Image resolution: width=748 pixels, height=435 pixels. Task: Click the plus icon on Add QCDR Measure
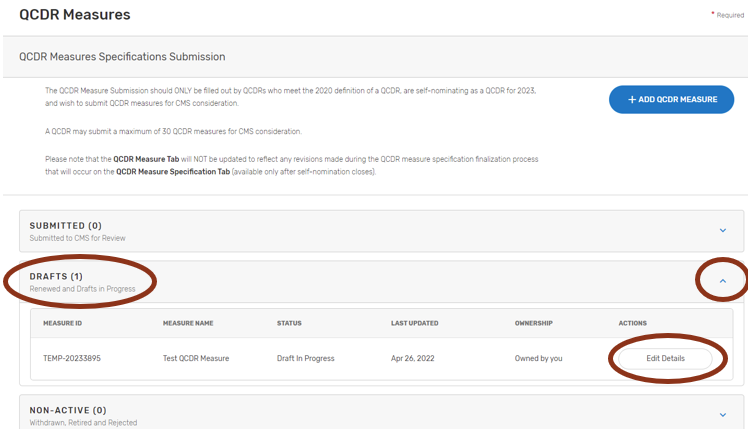(x=632, y=99)
